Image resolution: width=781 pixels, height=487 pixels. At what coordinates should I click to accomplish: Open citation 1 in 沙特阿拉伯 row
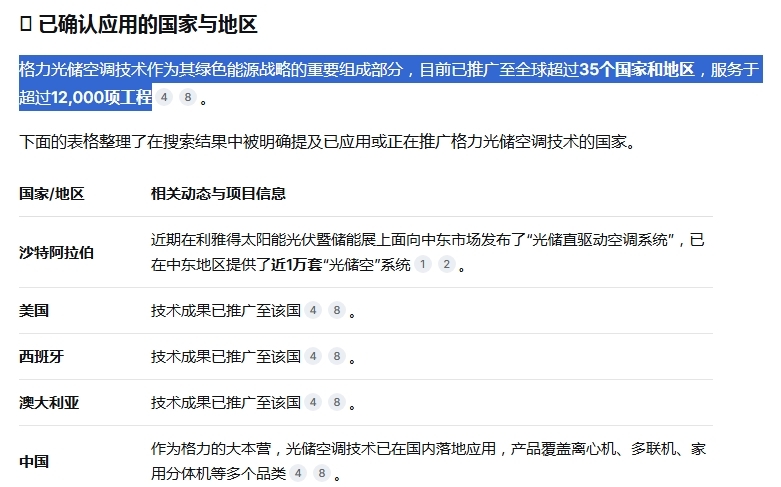423,264
